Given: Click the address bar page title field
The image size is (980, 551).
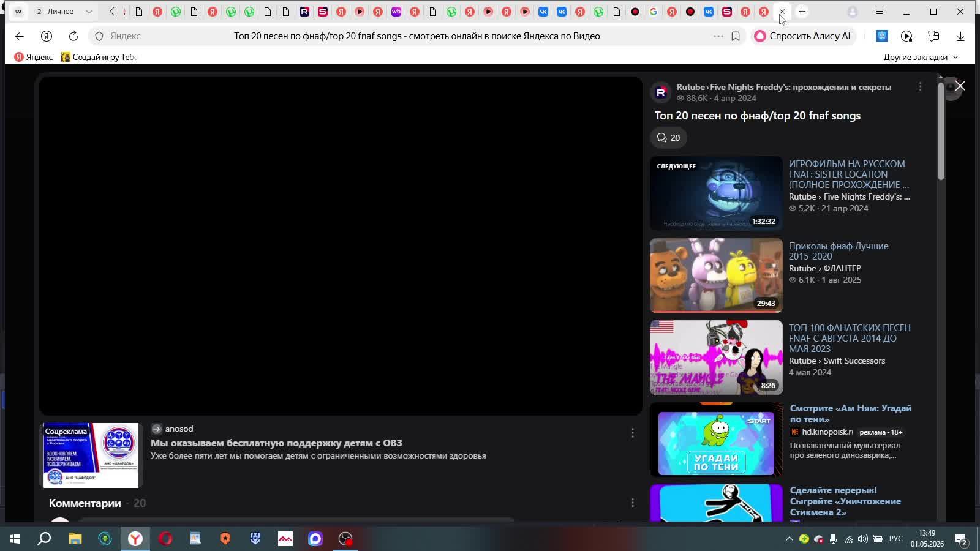Looking at the screenshot, I should point(417,36).
